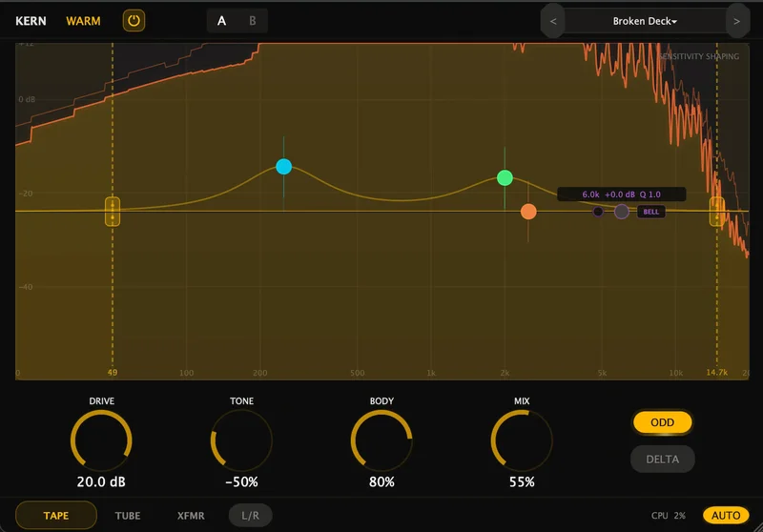Click the CPU 2% readout
This screenshot has height=532, width=763.
tap(669, 516)
